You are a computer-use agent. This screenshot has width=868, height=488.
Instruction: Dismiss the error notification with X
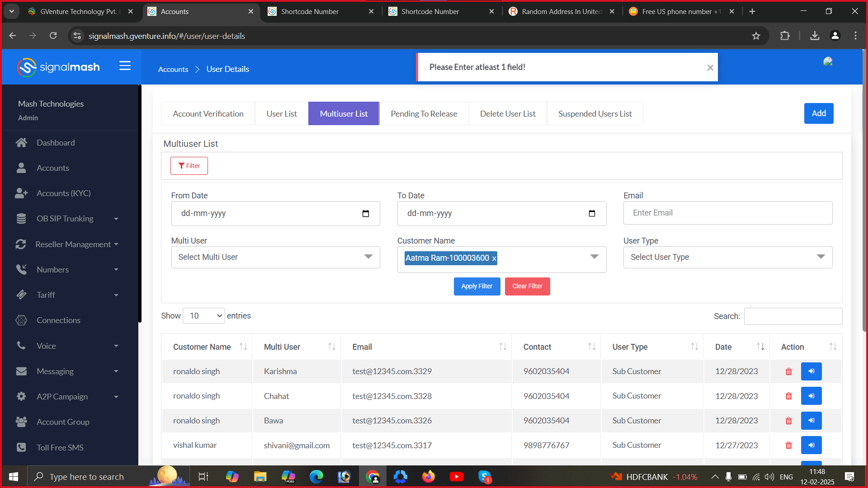click(x=710, y=68)
